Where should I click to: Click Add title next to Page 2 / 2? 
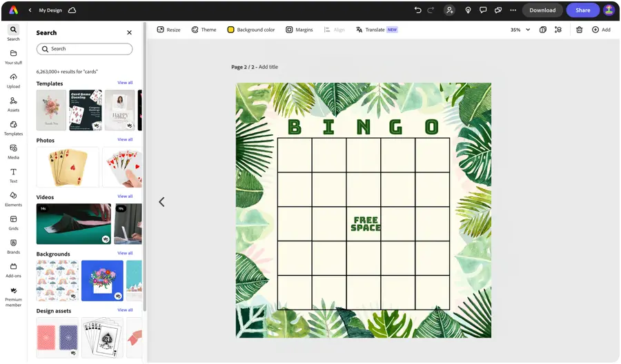(268, 67)
